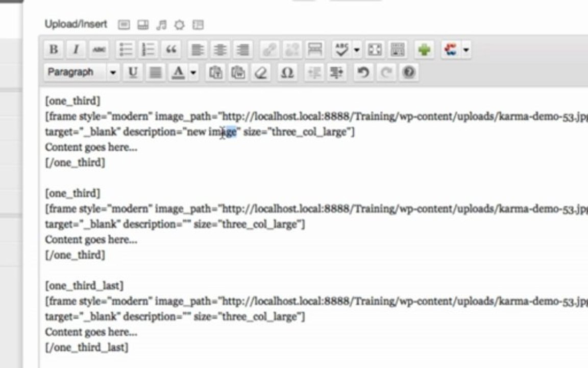Viewport: 588px width, 368px height.
Task: Click the Add Audio music note icon
Action: click(162, 25)
